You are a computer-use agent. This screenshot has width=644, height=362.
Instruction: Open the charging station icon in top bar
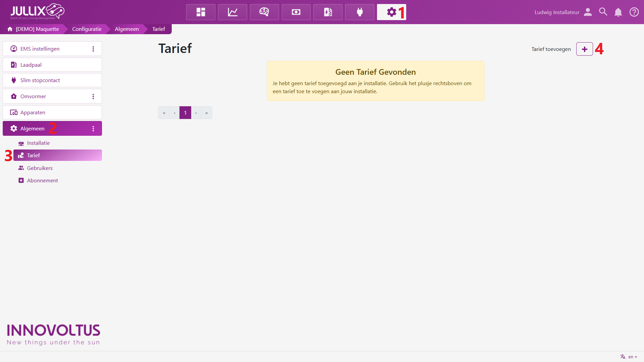(x=328, y=12)
